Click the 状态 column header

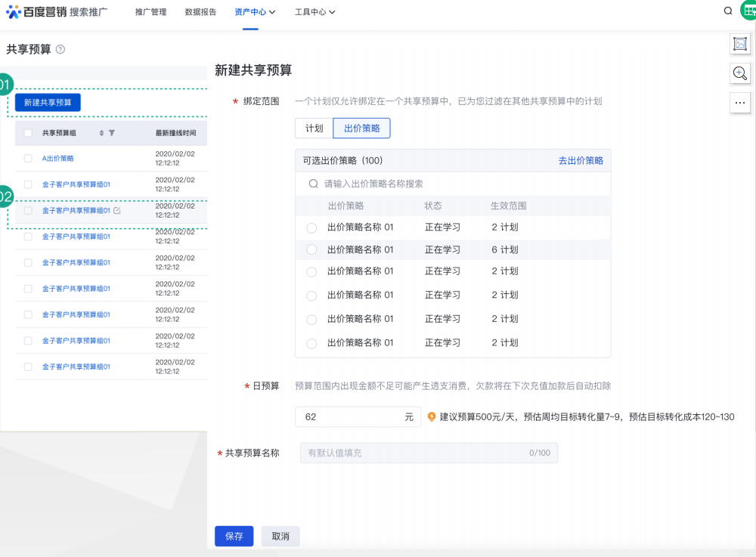tap(433, 206)
